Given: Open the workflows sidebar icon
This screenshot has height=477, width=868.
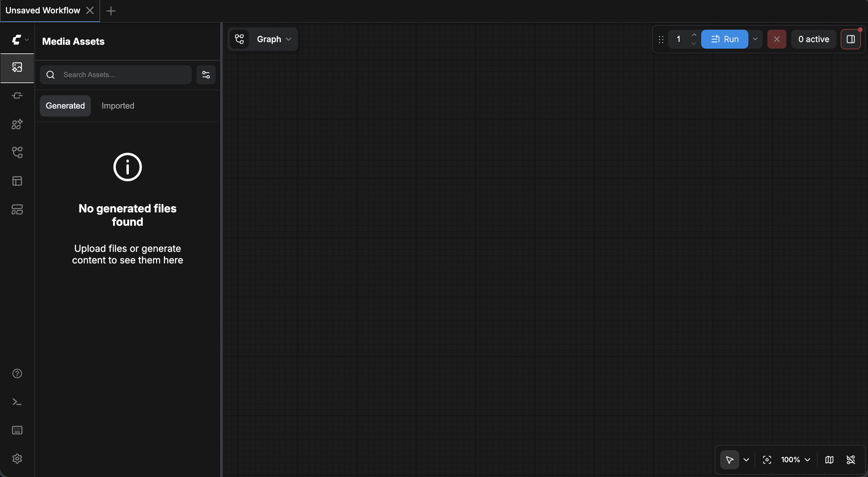Looking at the screenshot, I should point(17,152).
